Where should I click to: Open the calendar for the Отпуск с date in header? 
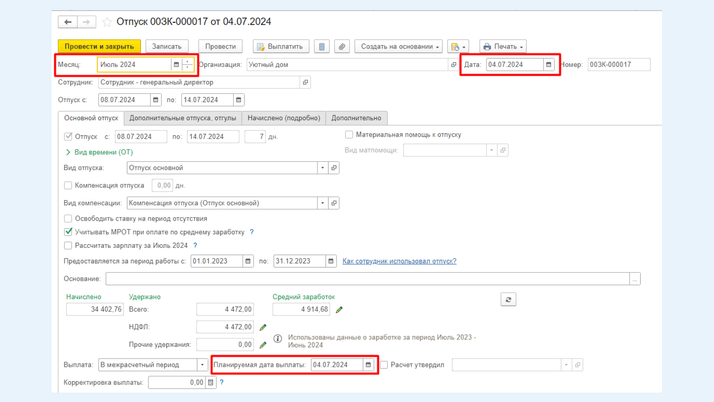[156, 100]
